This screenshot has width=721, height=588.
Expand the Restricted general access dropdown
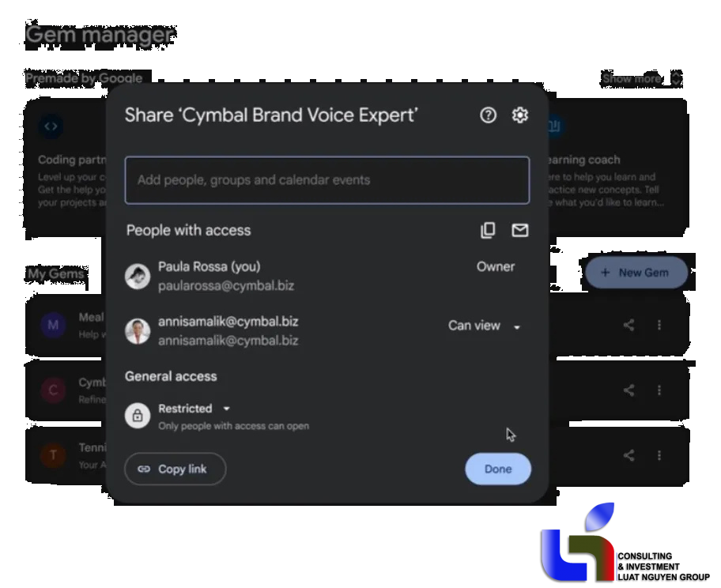tap(194, 409)
